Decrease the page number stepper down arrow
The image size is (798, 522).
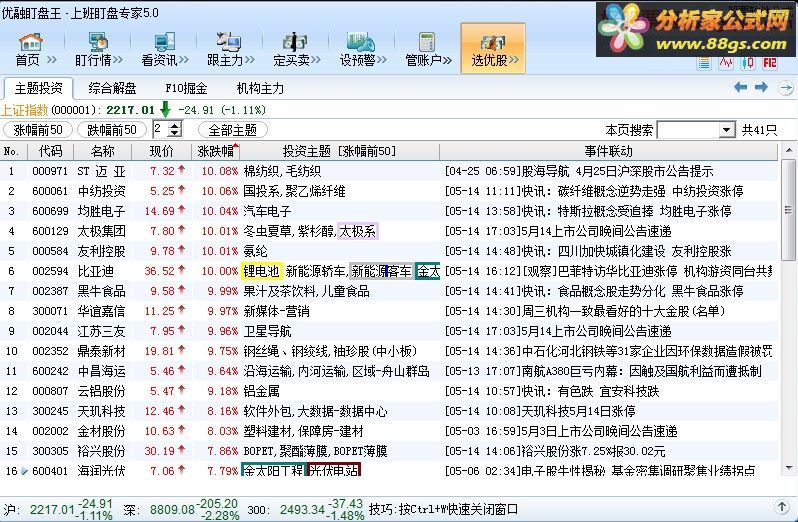coord(175,133)
